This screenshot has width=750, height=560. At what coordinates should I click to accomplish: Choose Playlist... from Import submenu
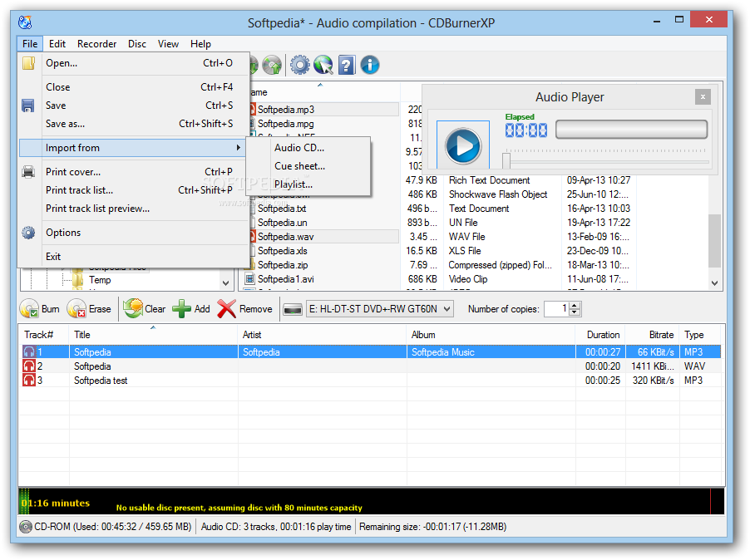(x=308, y=184)
